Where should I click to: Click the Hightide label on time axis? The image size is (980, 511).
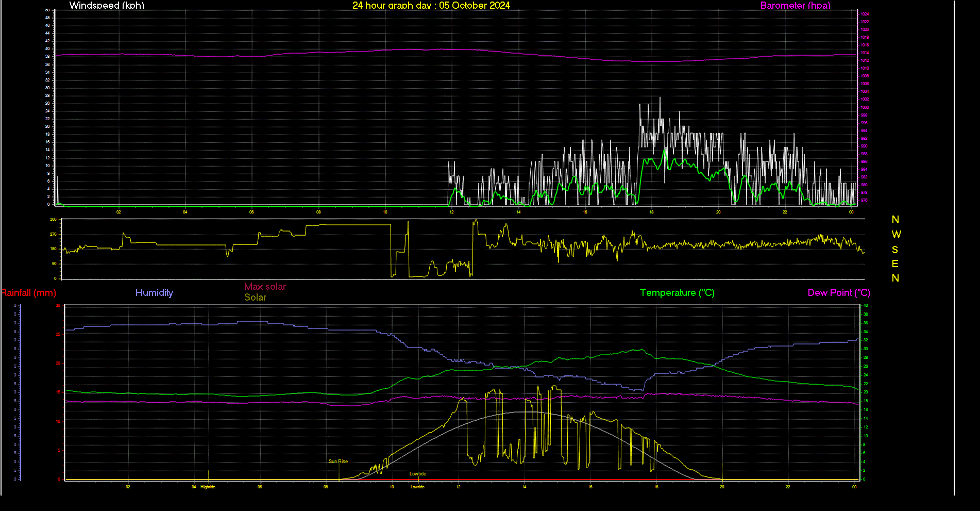coord(208,487)
